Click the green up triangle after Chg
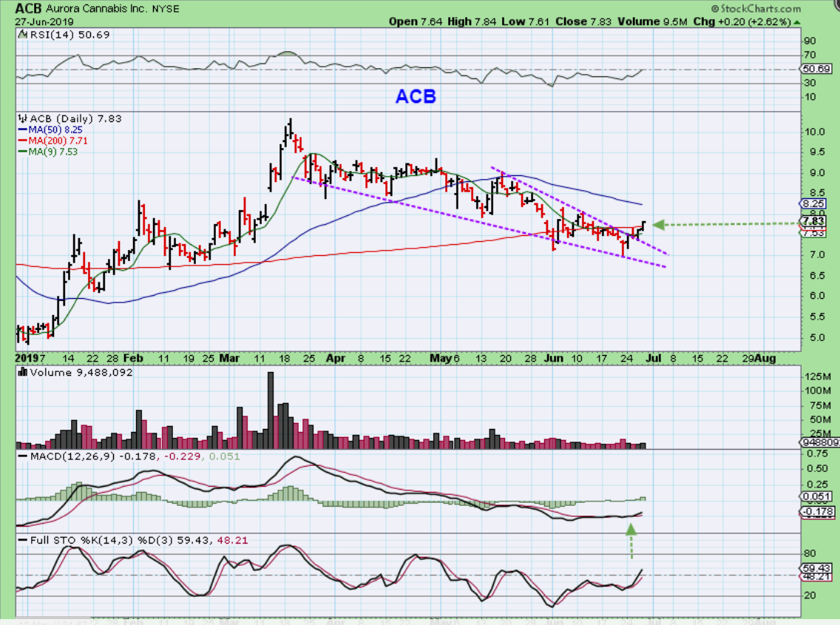 [797, 22]
